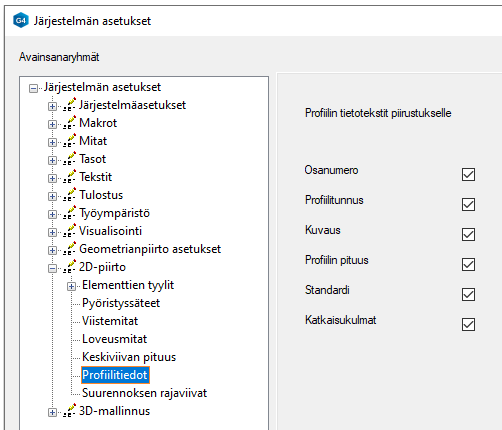Image resolution: width=502 pixels, height=430 pixels.
Task: Click the keyword icon beside 2D-piirto
Action: (x=69, y=267)
